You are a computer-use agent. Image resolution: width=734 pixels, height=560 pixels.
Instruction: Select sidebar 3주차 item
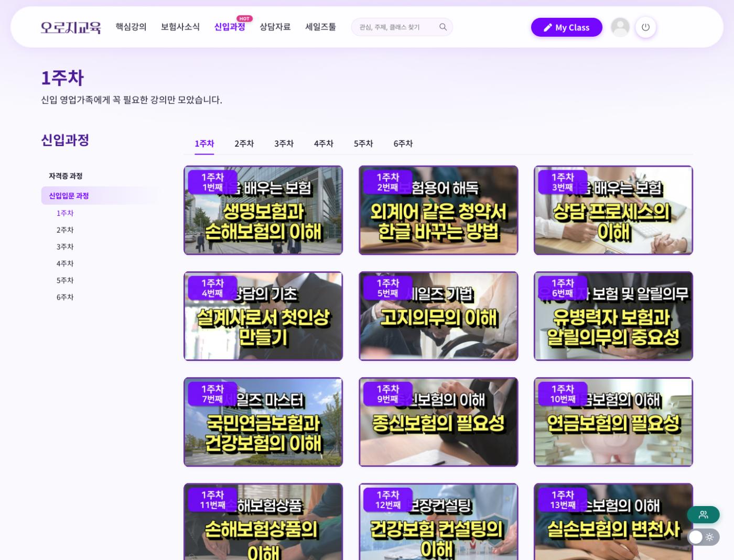[65, 247]
